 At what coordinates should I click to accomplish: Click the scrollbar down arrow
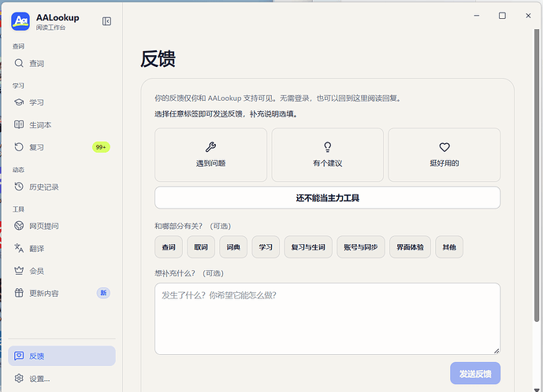pyautogui.click(x=537, y=390)
